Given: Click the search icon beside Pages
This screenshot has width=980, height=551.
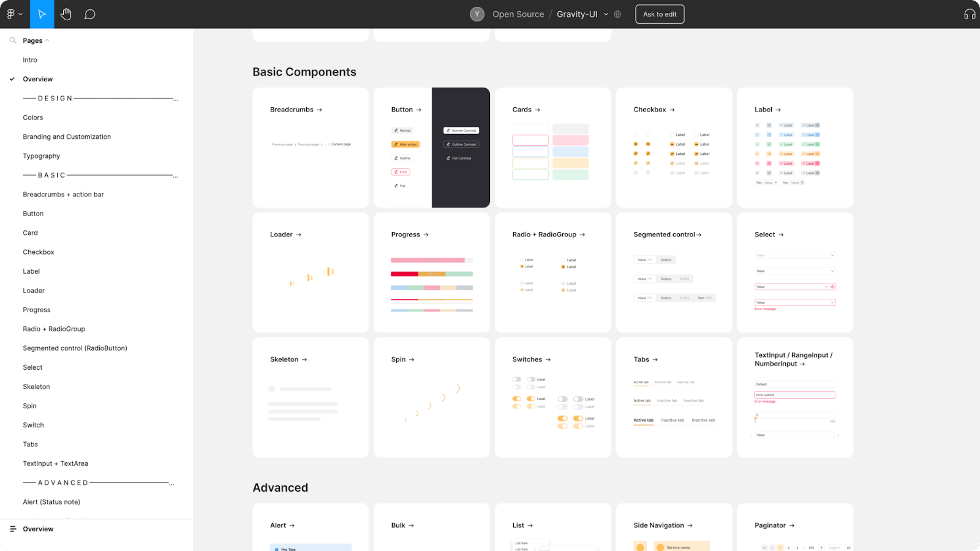Looking at the screenshot, I should pyautogui.click(x=13, y=40).
